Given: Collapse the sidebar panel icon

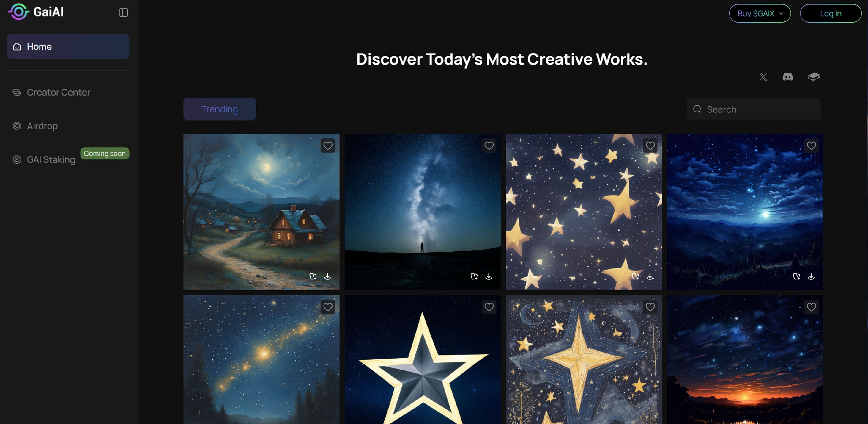Looking at the screenshot, I should [x=123, y=12].
